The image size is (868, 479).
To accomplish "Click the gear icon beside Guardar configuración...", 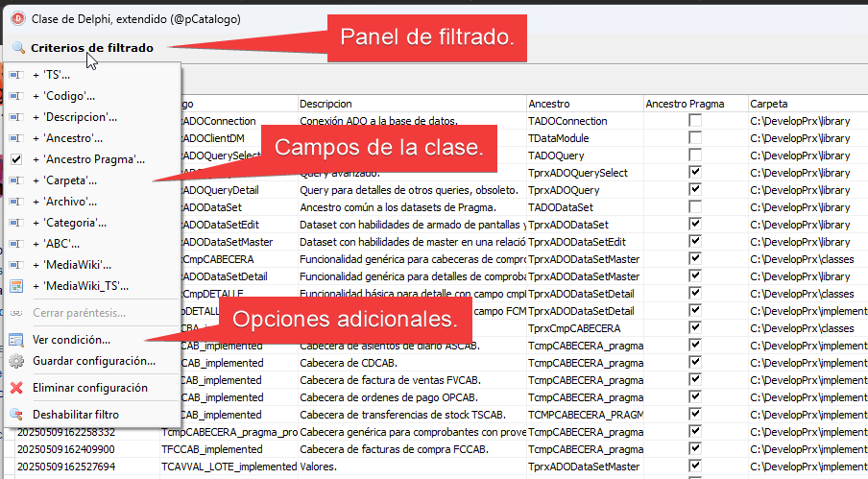I will point(16,361).
